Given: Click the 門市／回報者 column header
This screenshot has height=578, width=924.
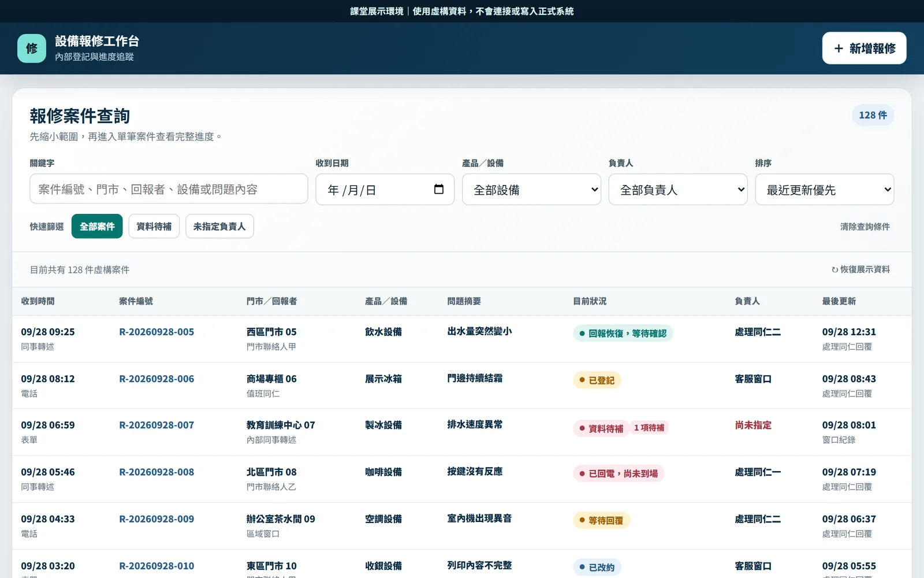Looking at the screenshot, I should click(x=271, y=301).
